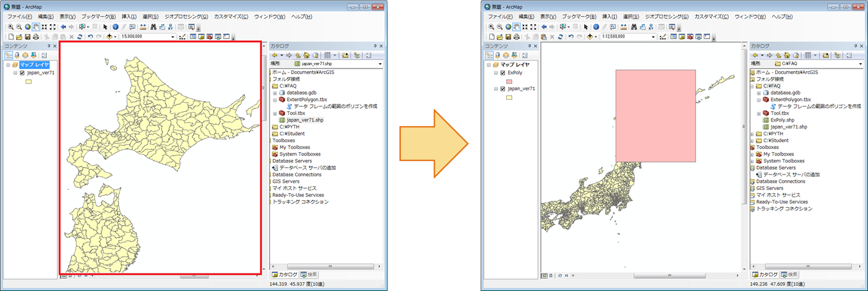
Task: Click List By Drawing Order icon in left Contents panel
Action: (x=8, y=56)
